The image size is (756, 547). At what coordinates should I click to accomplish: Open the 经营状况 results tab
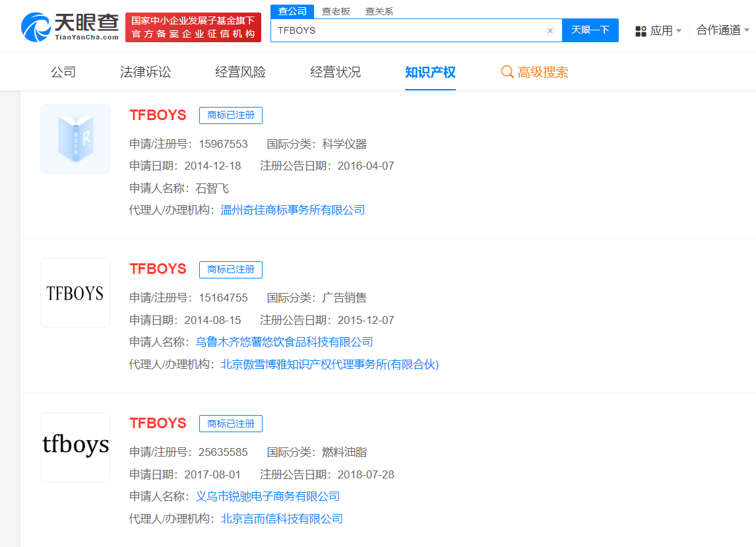[x=335, y=72]
